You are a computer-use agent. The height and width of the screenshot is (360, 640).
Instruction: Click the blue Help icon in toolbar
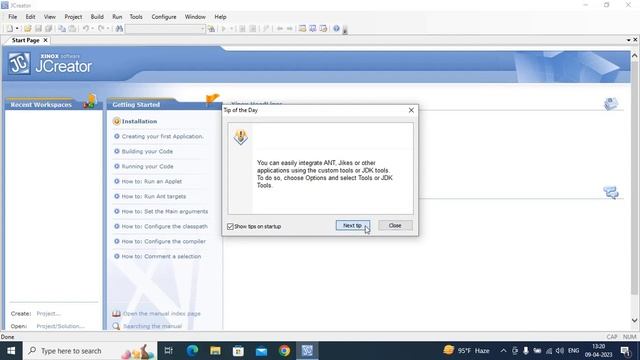pos(336,29)
